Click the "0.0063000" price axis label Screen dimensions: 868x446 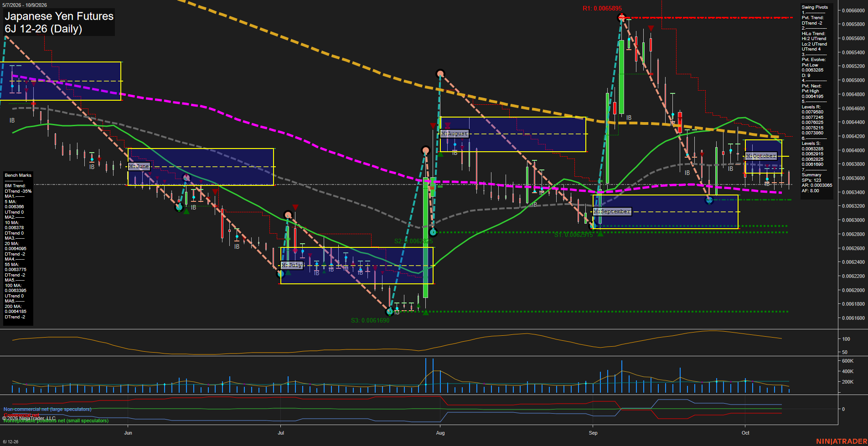(853, 220)
